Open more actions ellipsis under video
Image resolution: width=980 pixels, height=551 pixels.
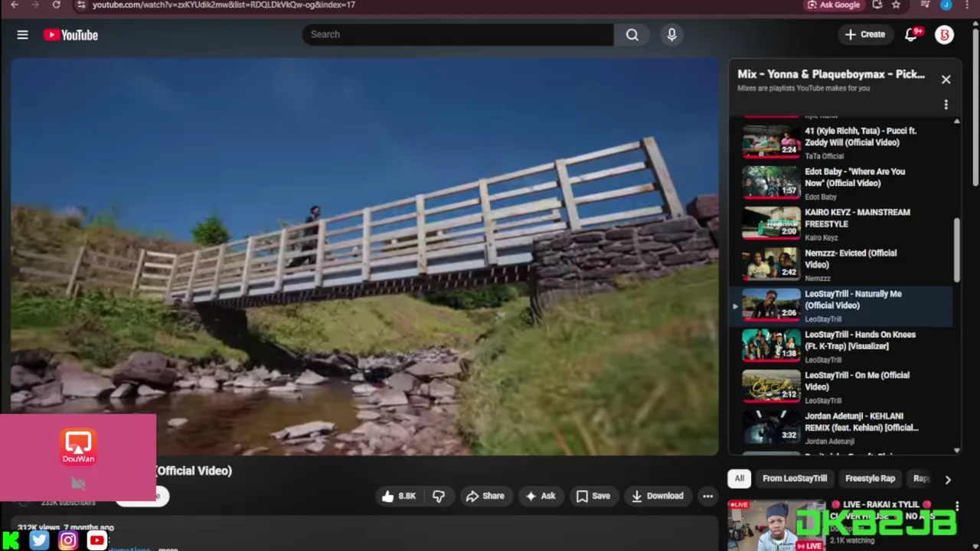[707, 496]
